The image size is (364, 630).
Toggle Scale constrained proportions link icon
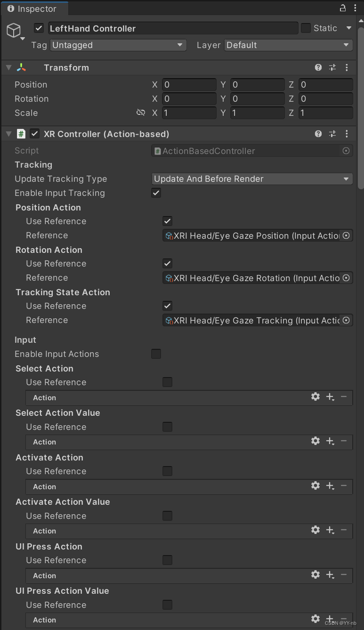[x=140, y=113]
